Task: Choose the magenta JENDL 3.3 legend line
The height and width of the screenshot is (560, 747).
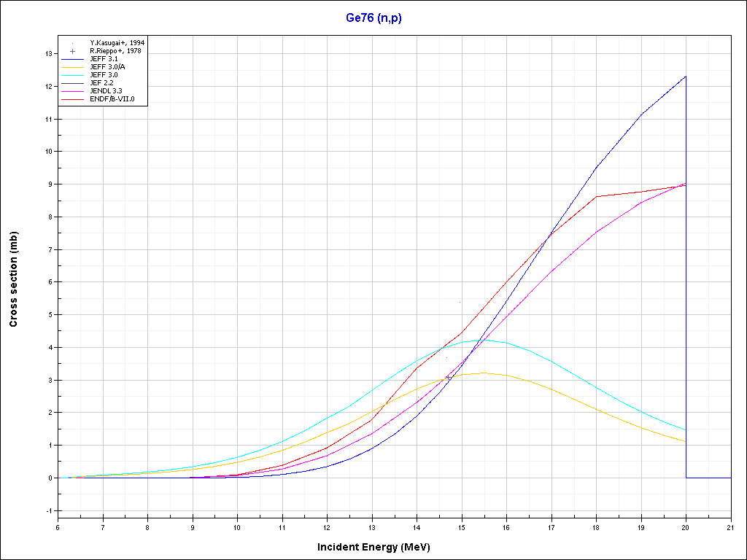Action: (73, 91)
